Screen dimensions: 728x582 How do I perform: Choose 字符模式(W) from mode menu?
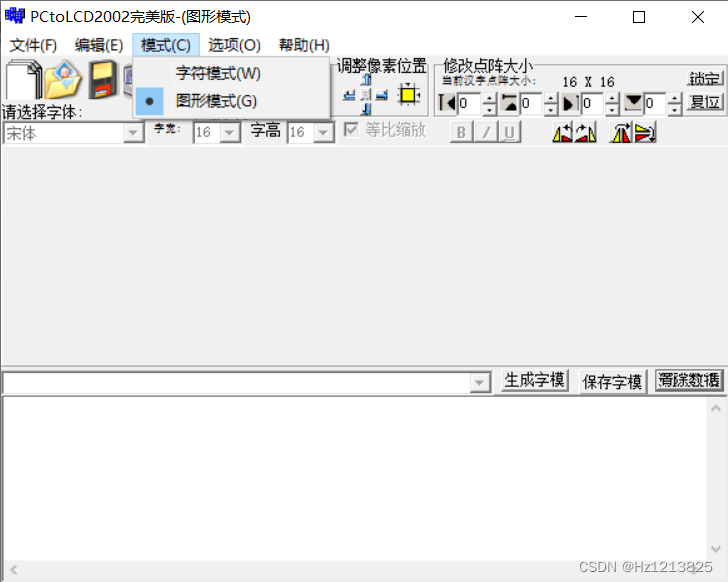[232, 73]
